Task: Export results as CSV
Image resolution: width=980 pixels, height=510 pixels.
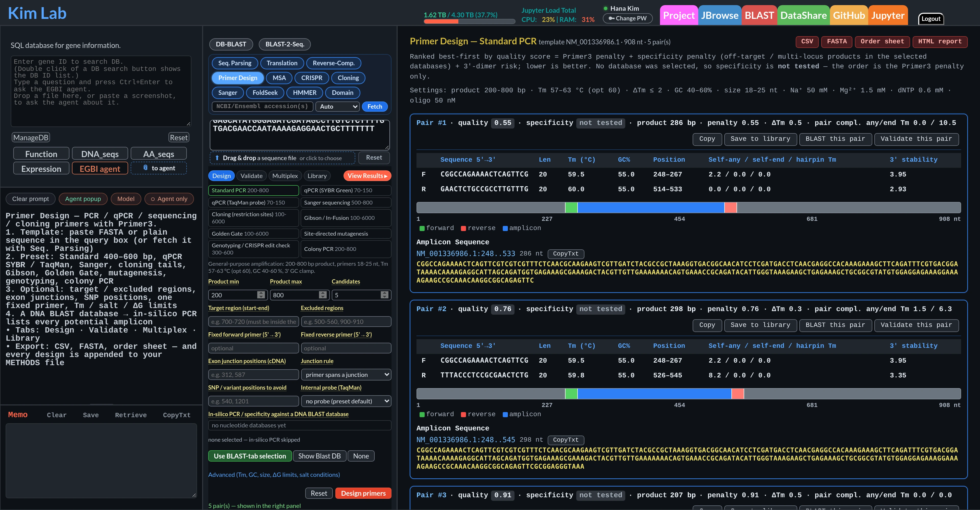Action: point(807,41)
